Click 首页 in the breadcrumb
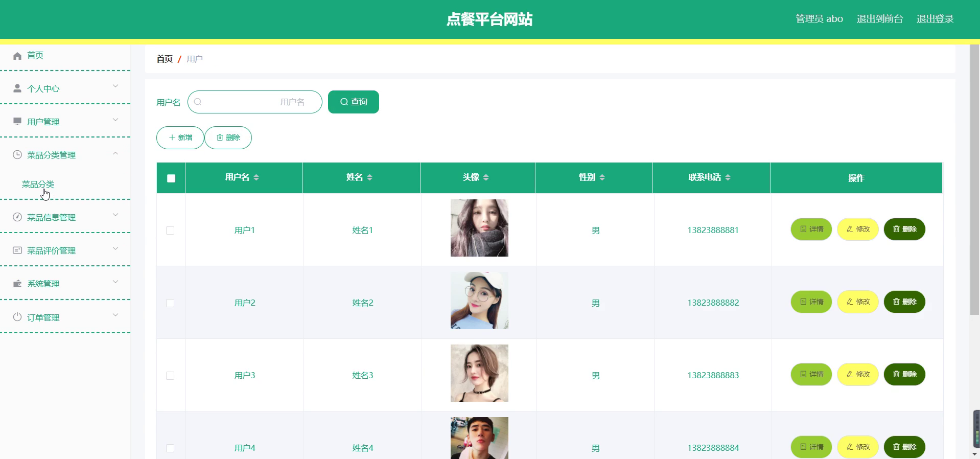The height and width of the screenshot is (459, 980). (165, 59)
